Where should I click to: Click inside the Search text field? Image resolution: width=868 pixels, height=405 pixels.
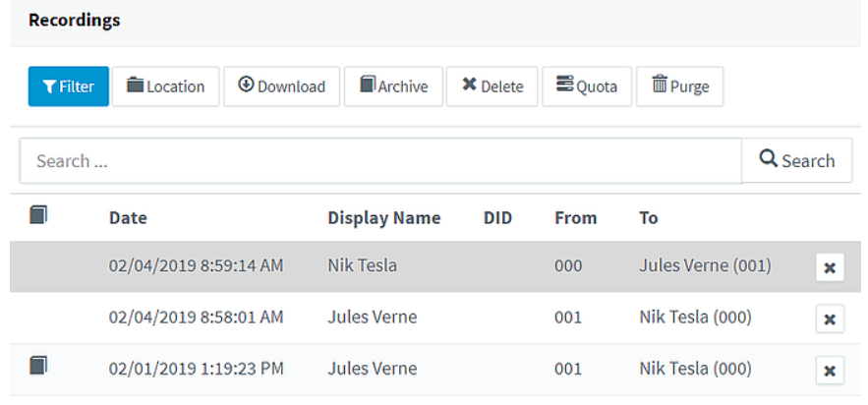tap(380, 161)
